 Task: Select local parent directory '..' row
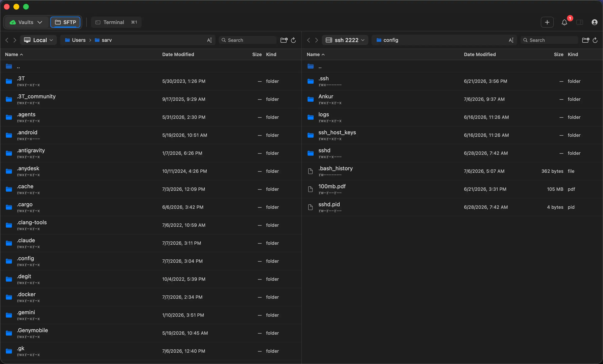point(151,66)
